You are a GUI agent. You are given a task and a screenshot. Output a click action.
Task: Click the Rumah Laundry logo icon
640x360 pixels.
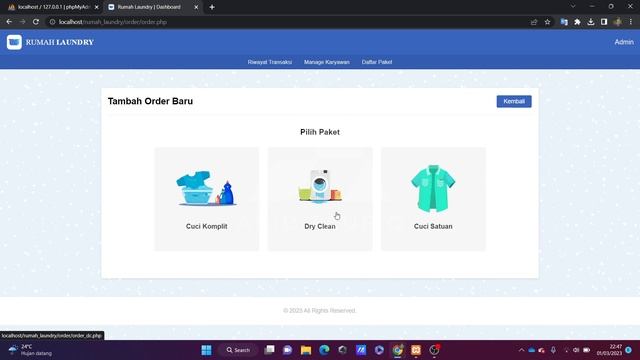(x=14, y=42)
